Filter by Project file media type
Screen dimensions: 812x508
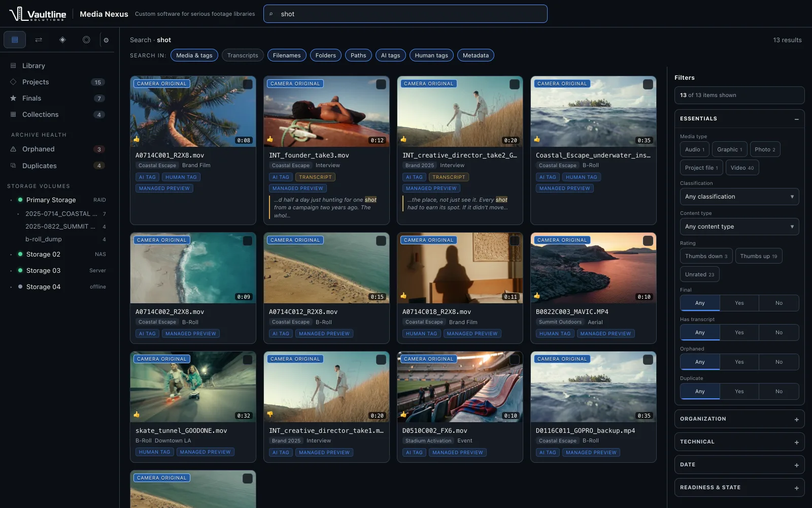coord(701,168)
